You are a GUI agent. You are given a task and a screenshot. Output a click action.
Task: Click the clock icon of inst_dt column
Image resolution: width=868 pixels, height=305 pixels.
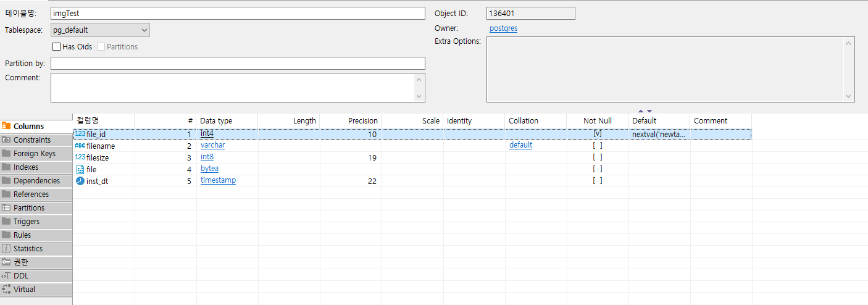coord(80,181)
